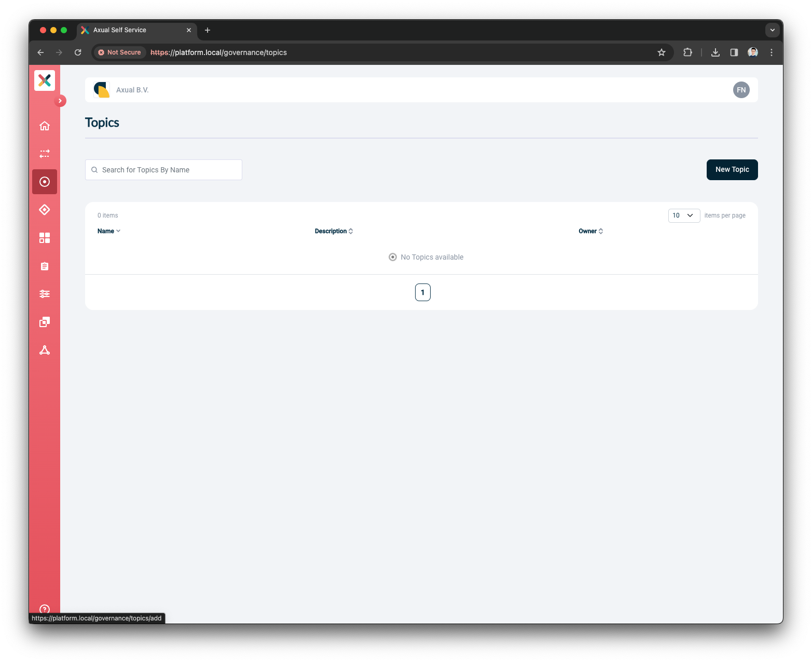Screen dimensions: 812x662
Task: Open a new browser tab
Action: pyautogui.click(x=208, y=30)
